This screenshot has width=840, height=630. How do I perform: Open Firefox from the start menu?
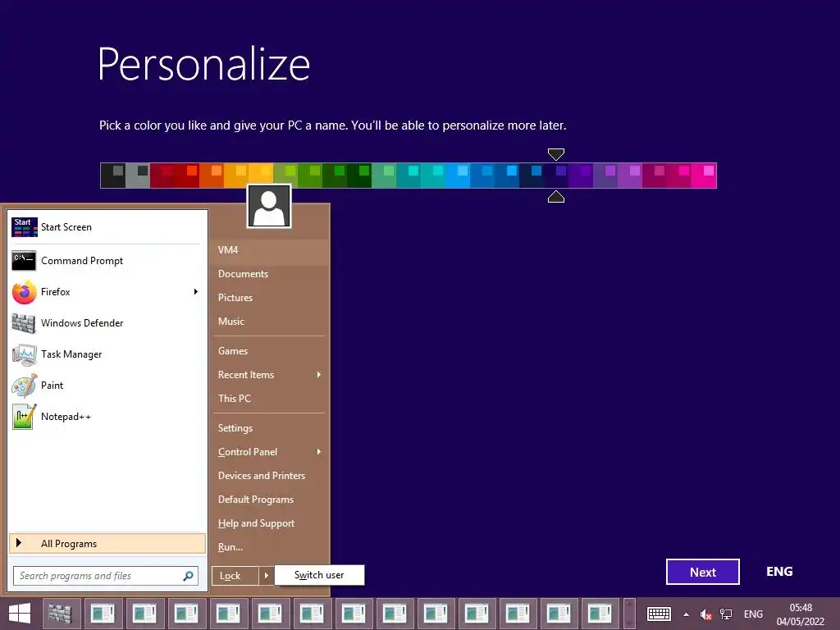(107, 292)
